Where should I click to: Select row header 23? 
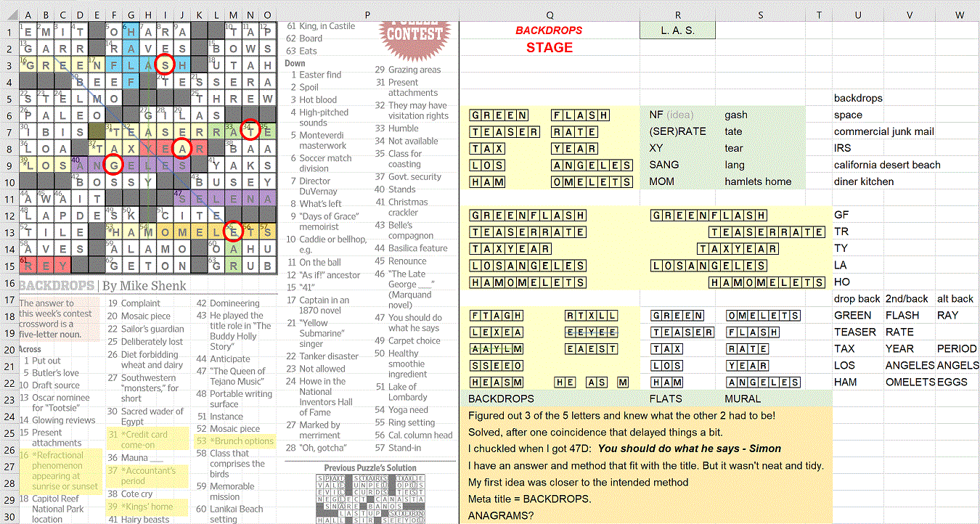pos(9,398)
